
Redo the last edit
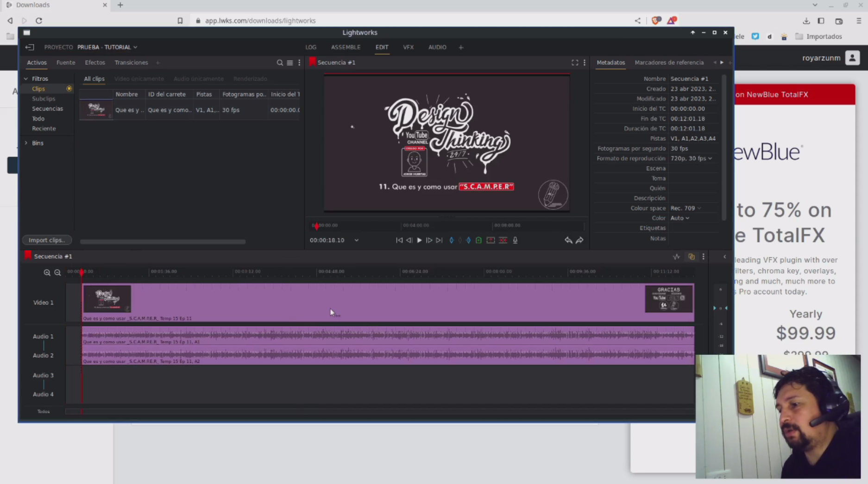(x=579, y=240)
